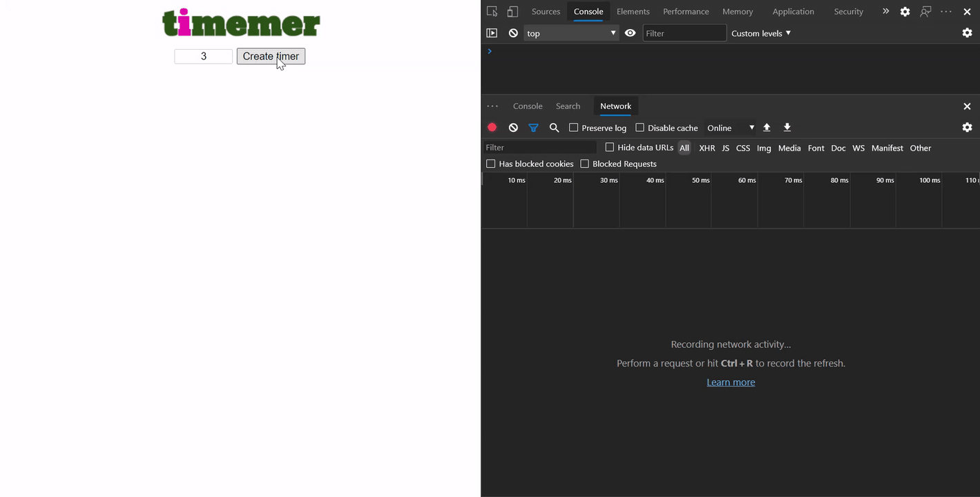Export HAR file download arrow icon
The height and width of the screenshot is (497, 980).
[x=787, y=128]
